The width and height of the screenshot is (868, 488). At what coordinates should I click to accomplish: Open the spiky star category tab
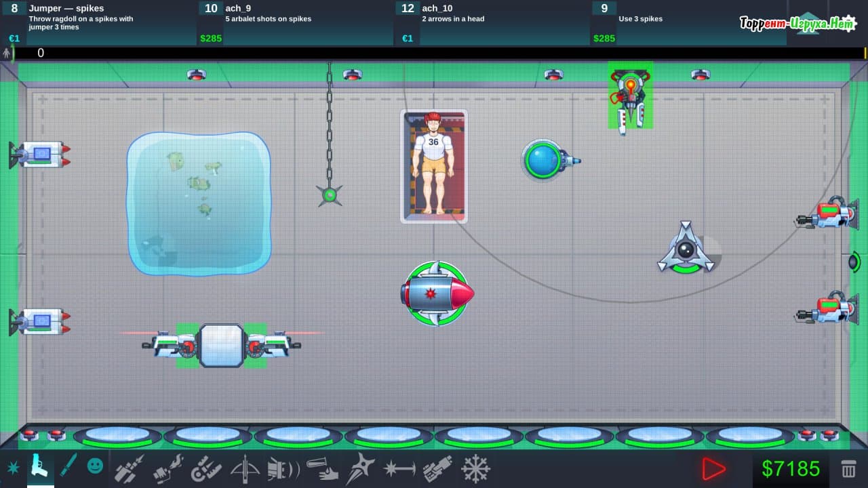pyautogui.click(x=13, y=468)
